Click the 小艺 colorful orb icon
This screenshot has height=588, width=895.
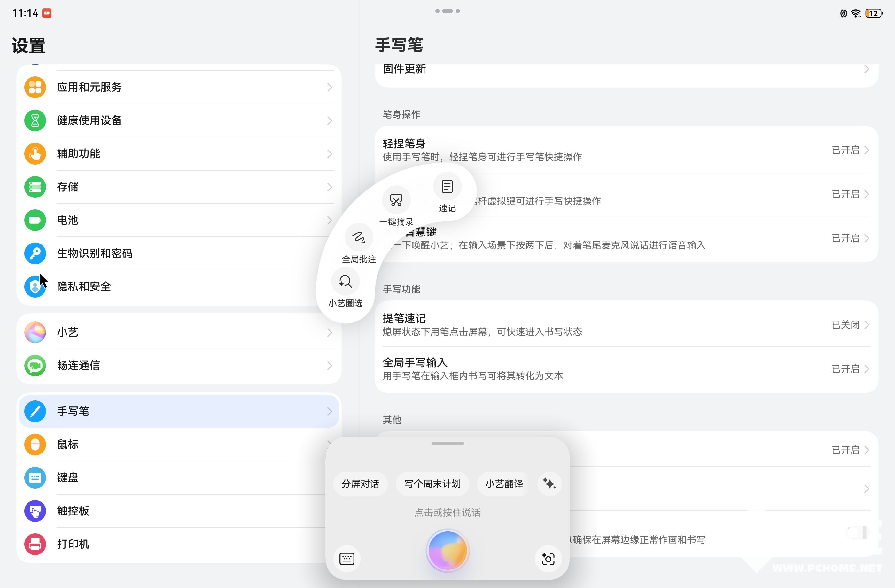[35, 332]
